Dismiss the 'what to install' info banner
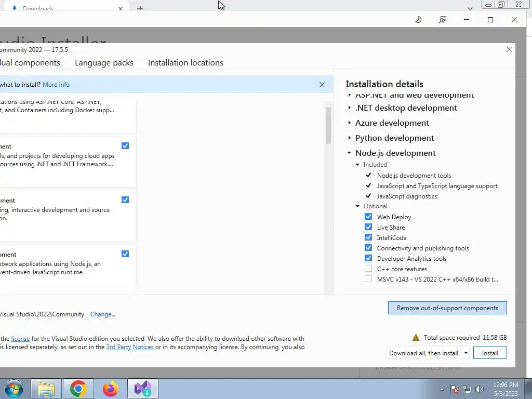 point(322,85)
